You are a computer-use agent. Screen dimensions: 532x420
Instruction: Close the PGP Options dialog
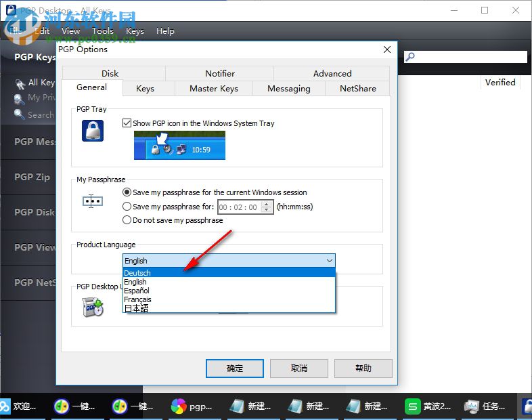tap(387, 49)
